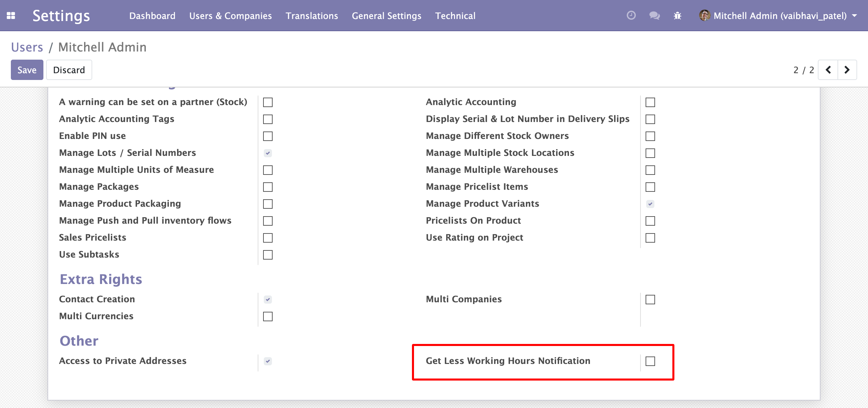Navigate to the Users breadcrumb link
This screenshot has height=408, width=868.
click(x=27, y=47)
